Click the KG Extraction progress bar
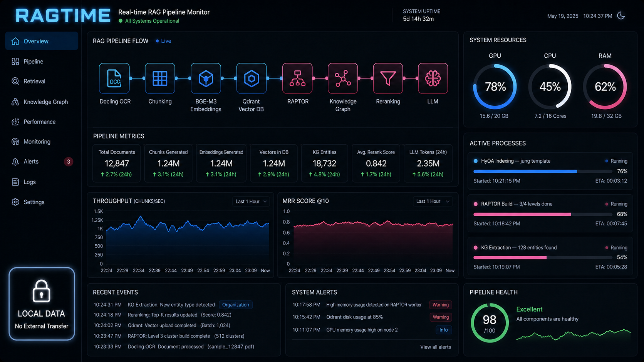This screenshot has height=362, width=644. coord(543,257)
